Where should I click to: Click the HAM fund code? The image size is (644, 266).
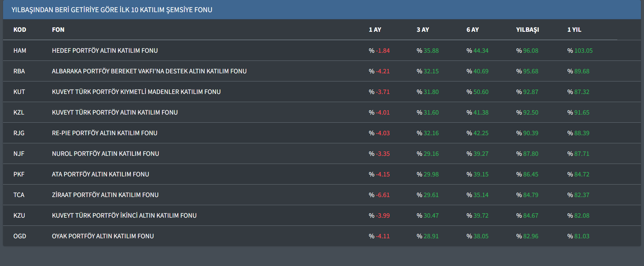click(x=20, y=51)
